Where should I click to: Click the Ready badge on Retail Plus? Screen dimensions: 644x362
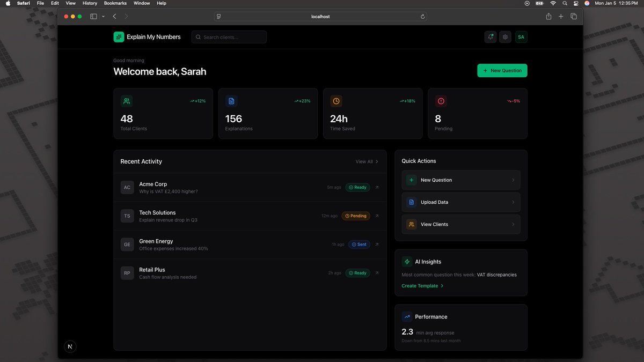coord(357,273)
